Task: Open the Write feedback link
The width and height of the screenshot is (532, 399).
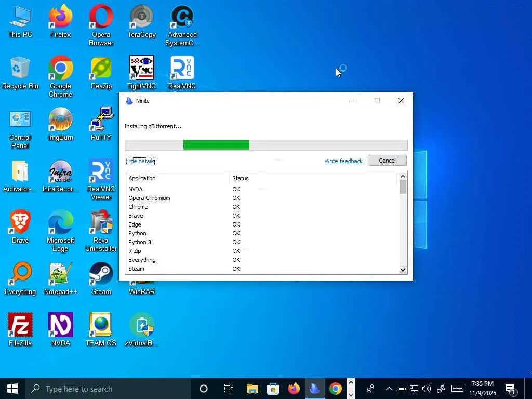Action: pos(343,161)
